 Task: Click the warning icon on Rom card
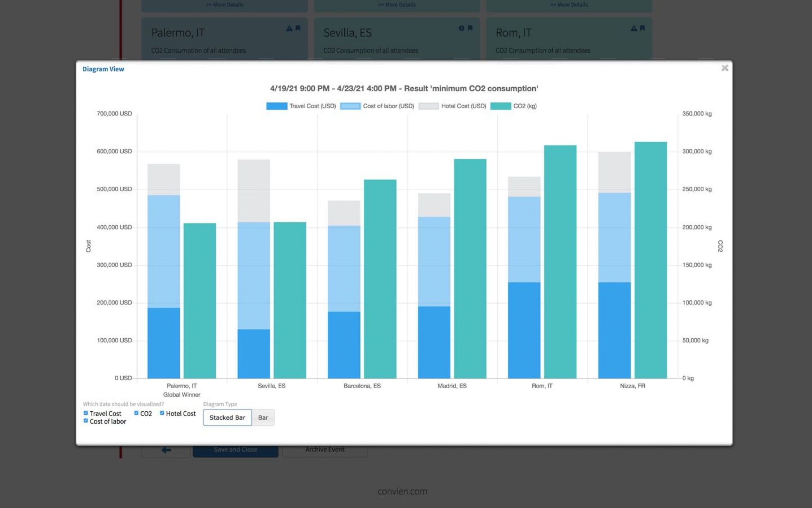pos(633,28)
